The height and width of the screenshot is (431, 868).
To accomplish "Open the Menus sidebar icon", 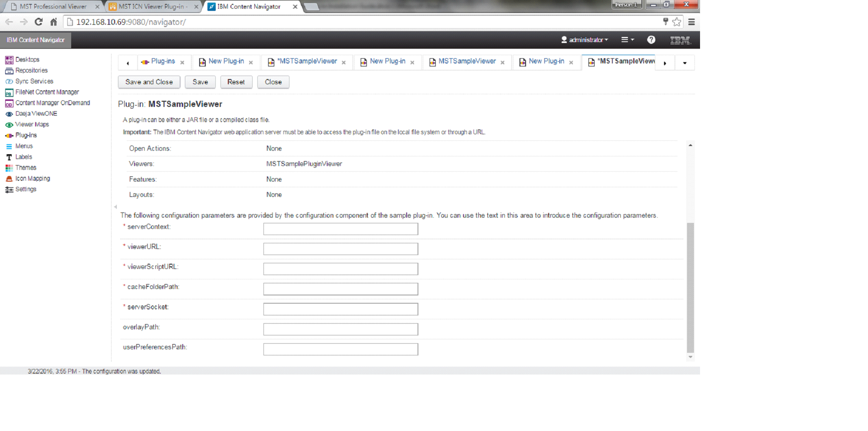I will (x=9, y=146).
